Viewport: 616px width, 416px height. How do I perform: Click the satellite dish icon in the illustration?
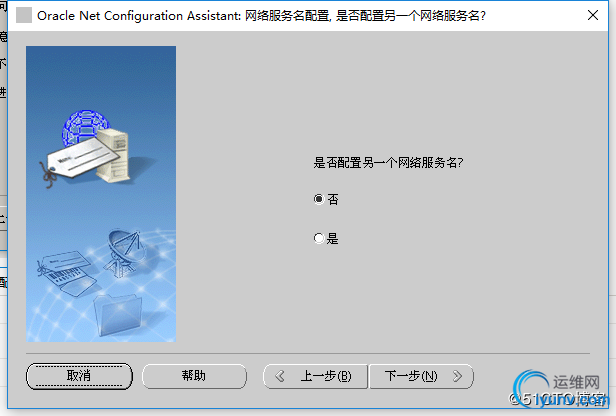[x=123, y=253]
